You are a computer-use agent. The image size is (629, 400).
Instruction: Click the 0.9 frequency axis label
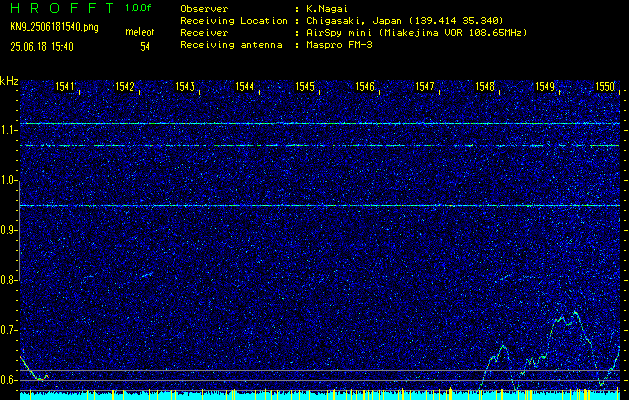coord(8,230)
